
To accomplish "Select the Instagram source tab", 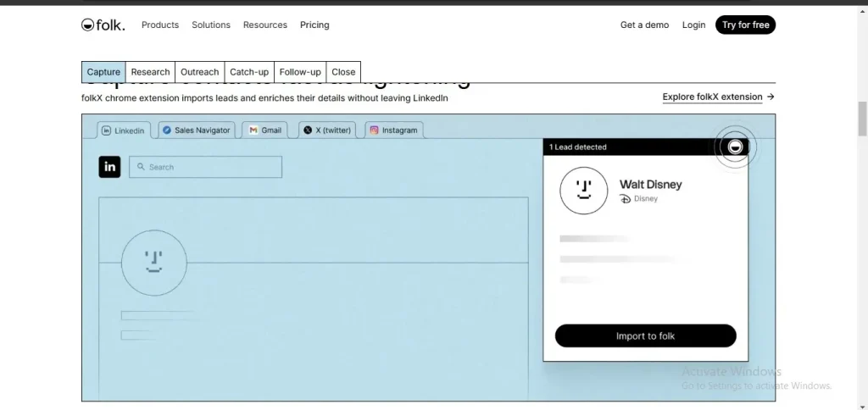I will (394, 130).
